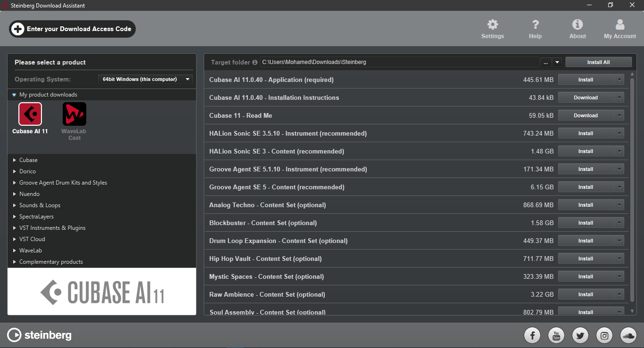Open the Operating System dropdown
Viewport: 644px width, 348px height.
click(145, 79)
